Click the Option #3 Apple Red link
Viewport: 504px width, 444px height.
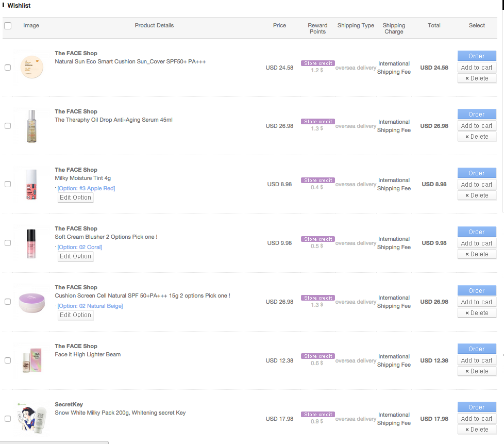click(87, 188)
